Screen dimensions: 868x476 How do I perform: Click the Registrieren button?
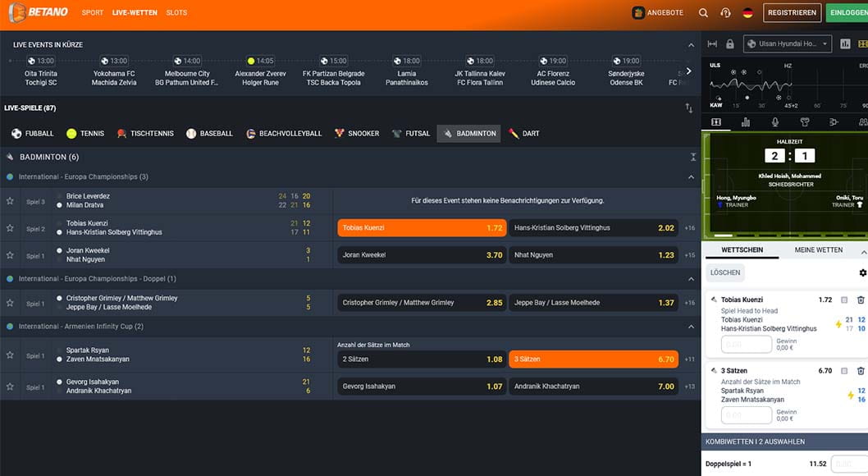792,13
